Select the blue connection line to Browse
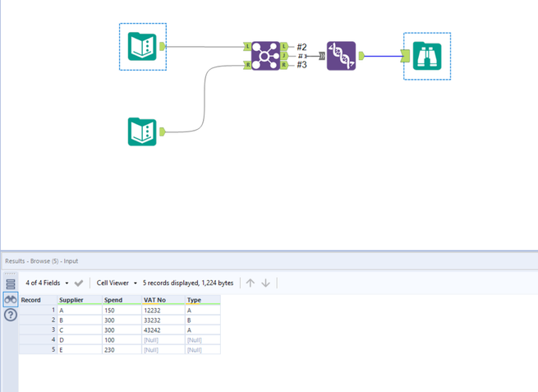This screenshot has height=392, width=538. pyautogui.click(x=382, y=57)
